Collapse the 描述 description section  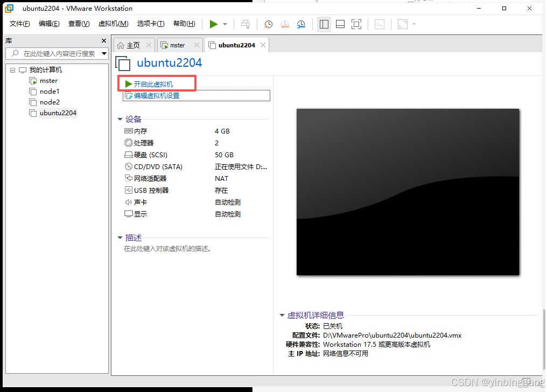(x=120, y=238)
